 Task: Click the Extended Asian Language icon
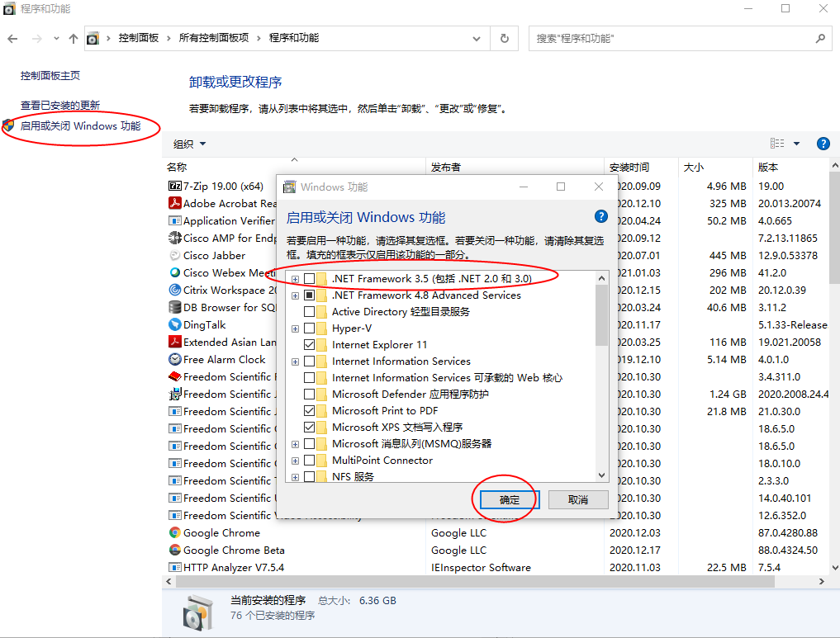click(x=174, y=342)
